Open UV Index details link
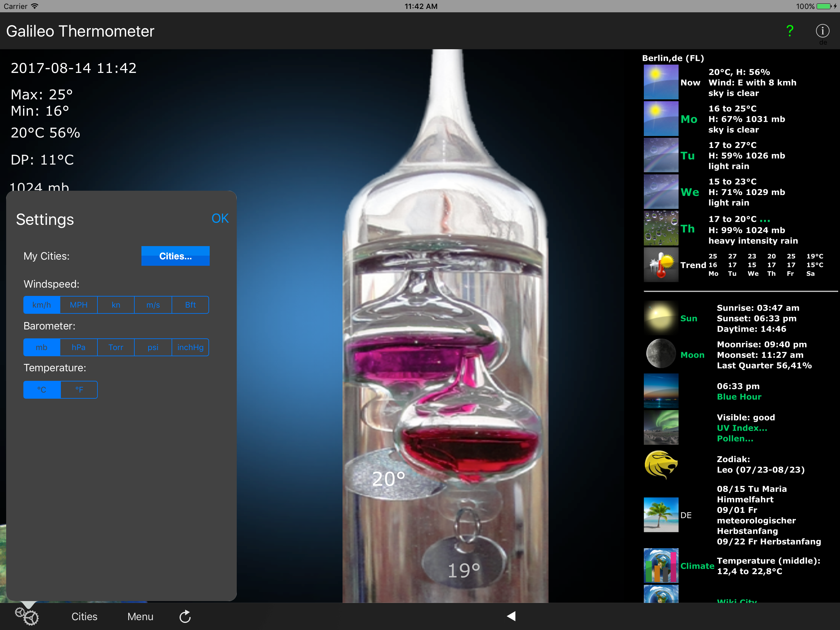 point(742,428)
